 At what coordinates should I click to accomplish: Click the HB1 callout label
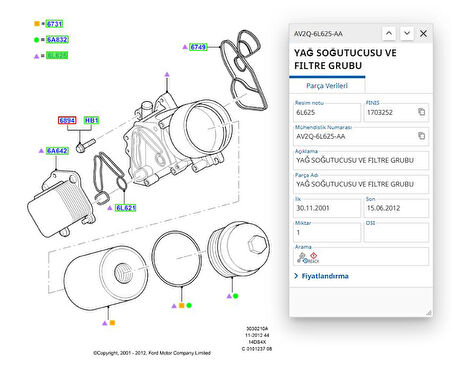pyautogui.click(x=91, y=120)
